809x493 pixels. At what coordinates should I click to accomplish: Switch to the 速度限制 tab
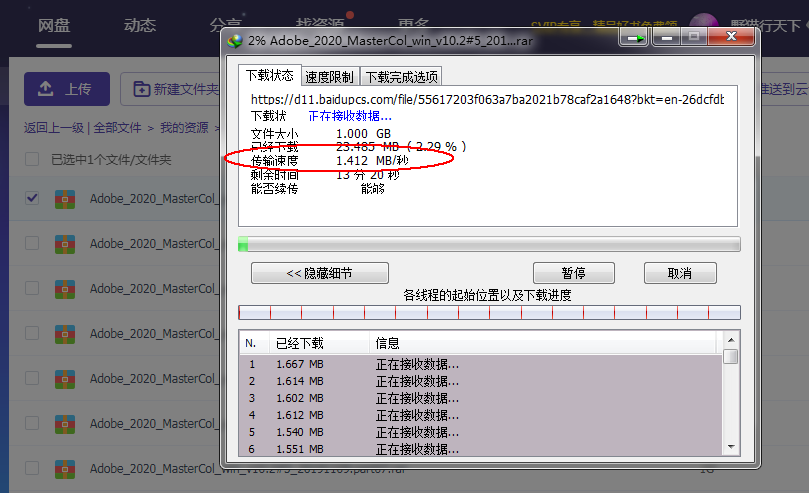pos(329,77)
